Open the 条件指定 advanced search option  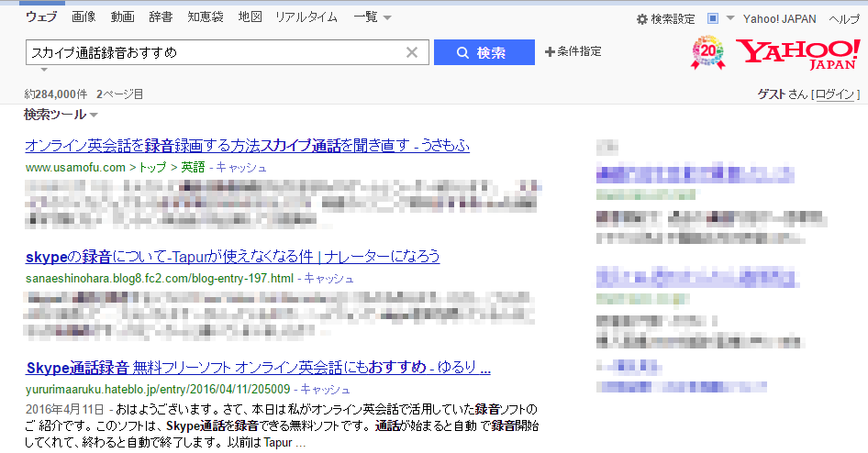point(573,51)
